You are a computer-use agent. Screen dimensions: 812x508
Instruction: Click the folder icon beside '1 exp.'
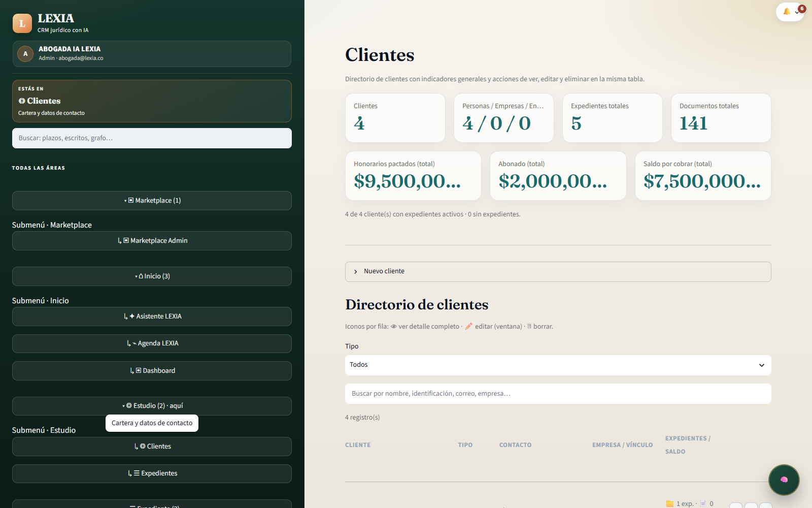[670, 503]
